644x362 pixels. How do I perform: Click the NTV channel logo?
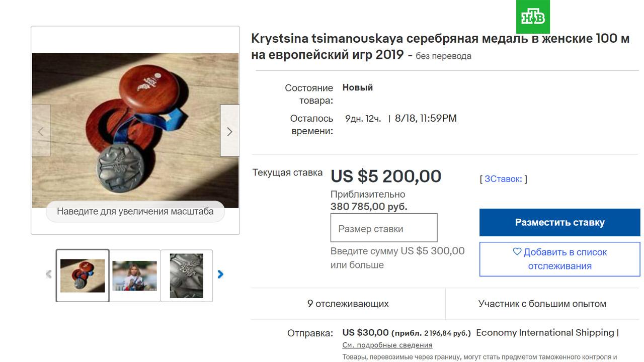point(533,17)
